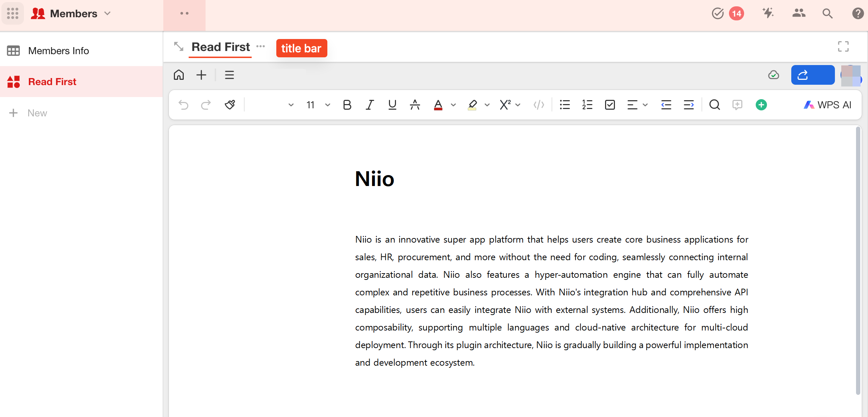The width and height of the screenshot is (868, 417).
Task: Click the blue Share button
Action: (x=813, y=75)
